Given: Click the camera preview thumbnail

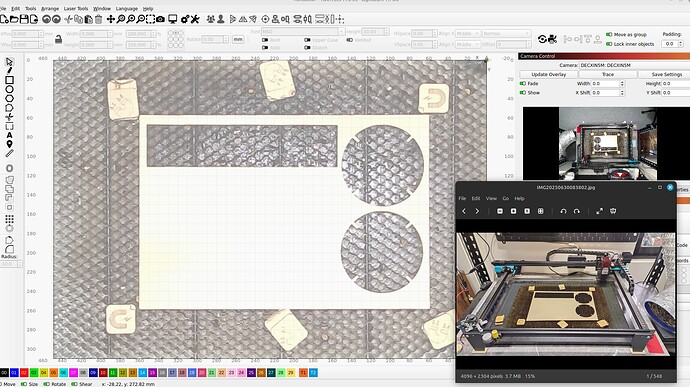Looking at the screenshot, I should click(x=607, y=143).
